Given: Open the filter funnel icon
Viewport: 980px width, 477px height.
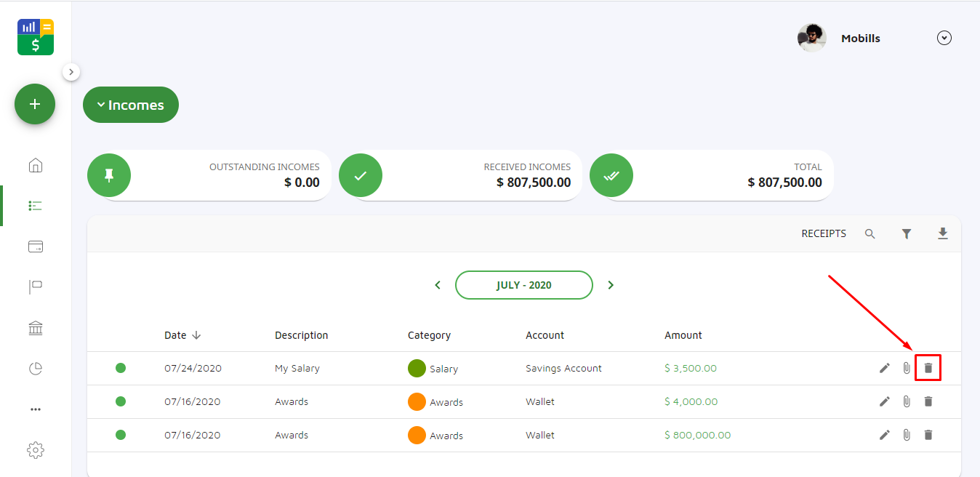Looking at the screenshot, I should [907, 234].
